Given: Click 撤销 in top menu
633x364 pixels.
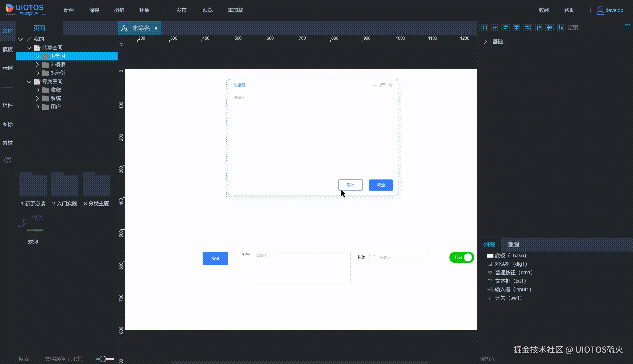Looking at the screenshot, I should (x=119, y=10).
